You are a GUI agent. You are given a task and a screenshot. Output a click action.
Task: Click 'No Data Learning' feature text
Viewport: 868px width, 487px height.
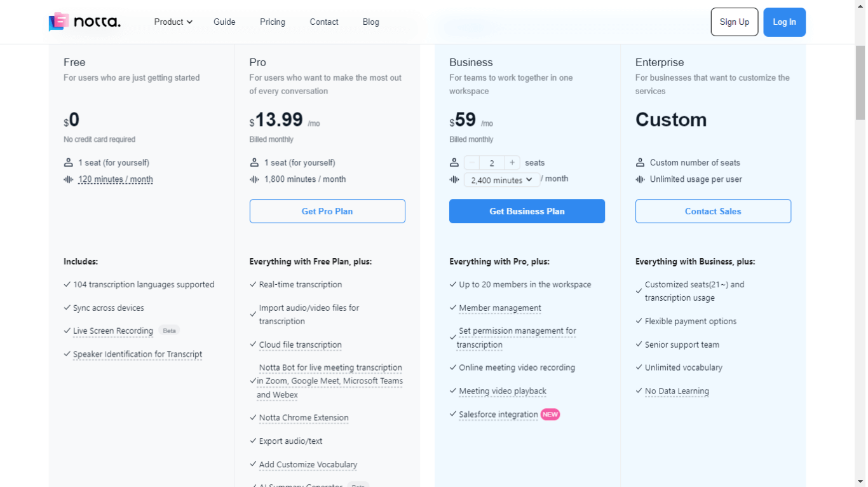[677, 391]
